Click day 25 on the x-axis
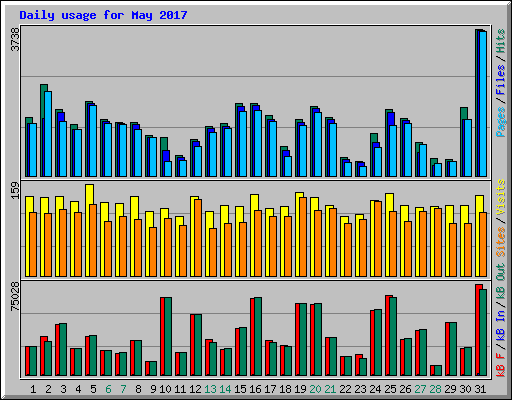Screen dimensions: 512x400 (390, 389)
